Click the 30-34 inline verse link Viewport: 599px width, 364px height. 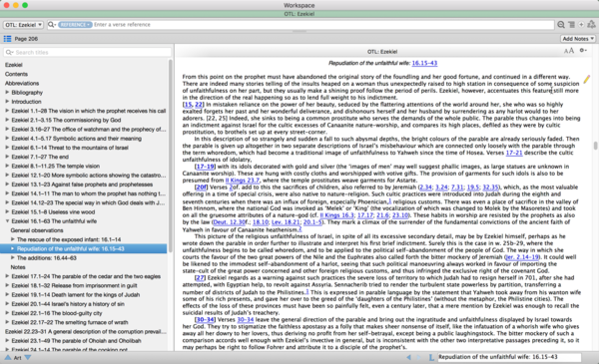click(246, 320)
